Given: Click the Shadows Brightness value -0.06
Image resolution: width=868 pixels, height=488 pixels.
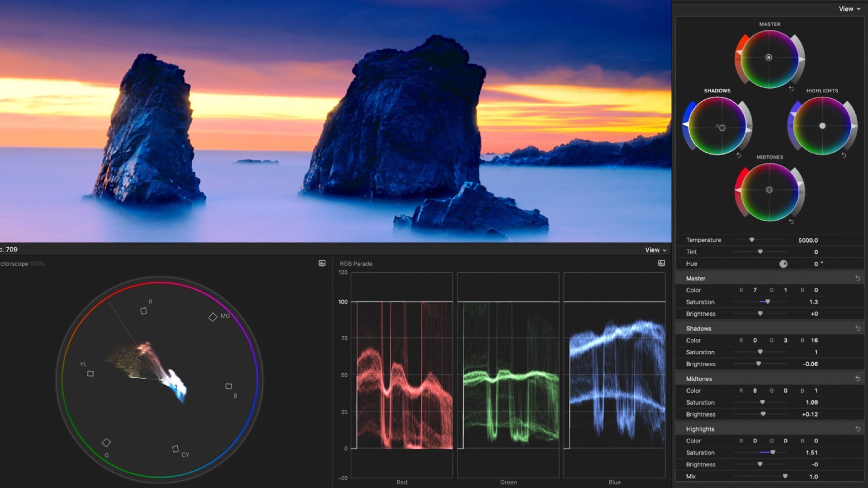Looking at the screenshot, I should point(810,364).
